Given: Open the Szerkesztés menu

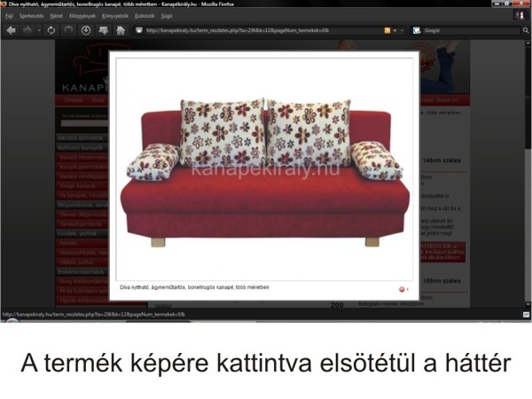Looking at the screenshot, I should pos(32,16).
